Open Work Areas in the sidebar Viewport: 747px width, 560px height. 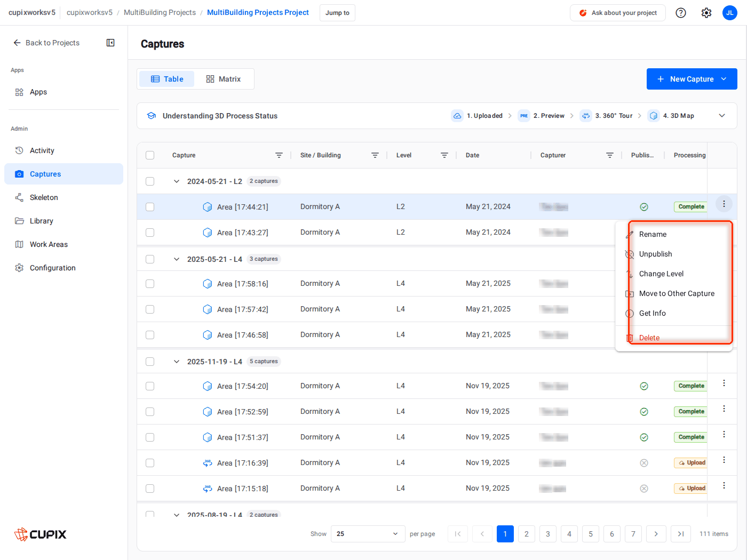pos(63,244)
